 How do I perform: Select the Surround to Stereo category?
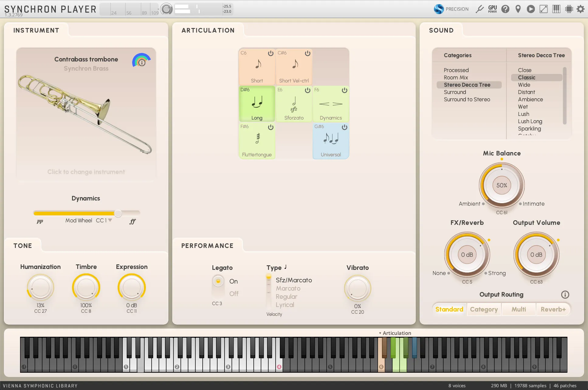(x=467, y=99)
